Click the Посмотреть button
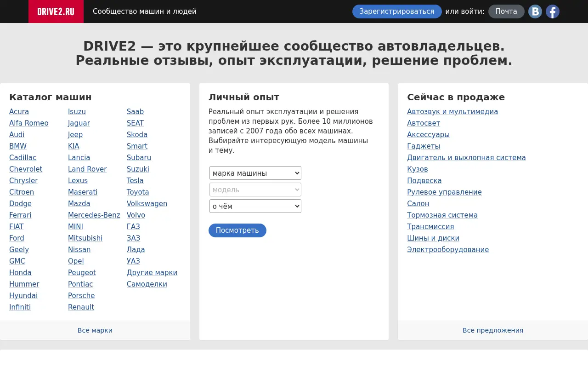The height and width of the screenshot is (368, 588). [237, 230]
